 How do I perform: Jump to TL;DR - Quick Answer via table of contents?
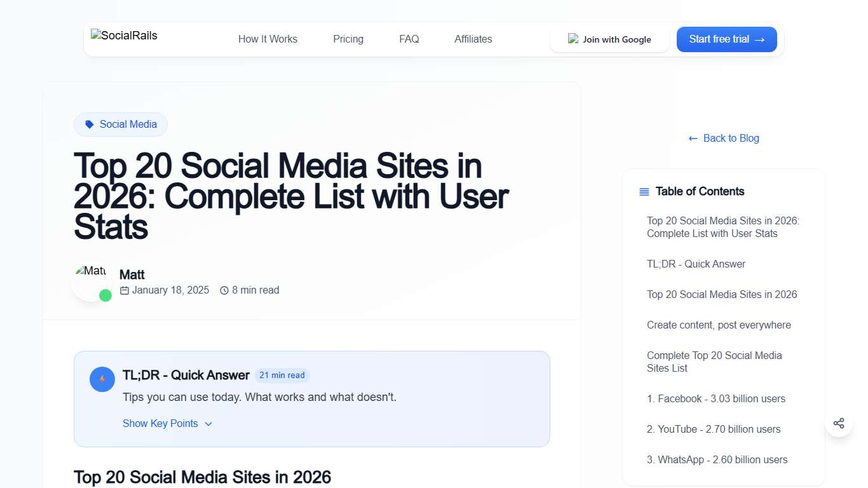(696, 264)
